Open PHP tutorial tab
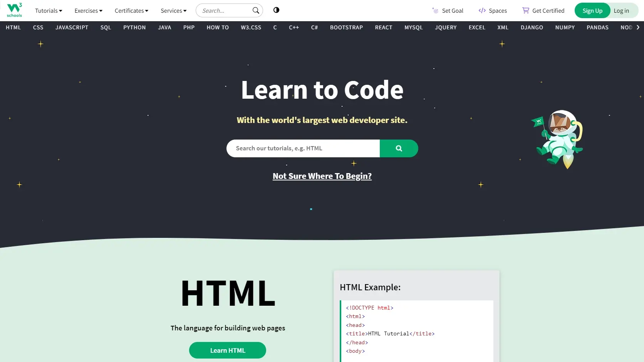 [x=189, y=27]
